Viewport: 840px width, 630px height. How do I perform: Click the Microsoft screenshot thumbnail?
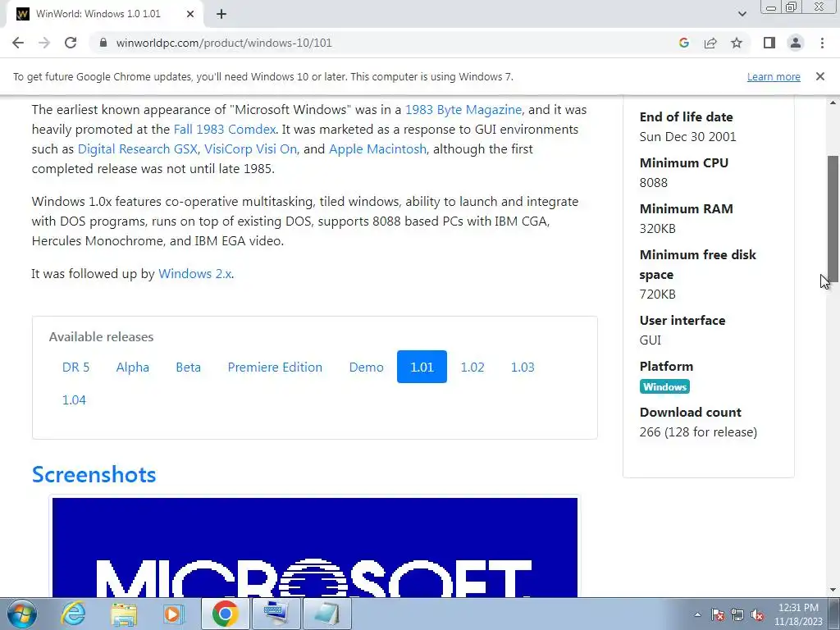pos(315,546)
